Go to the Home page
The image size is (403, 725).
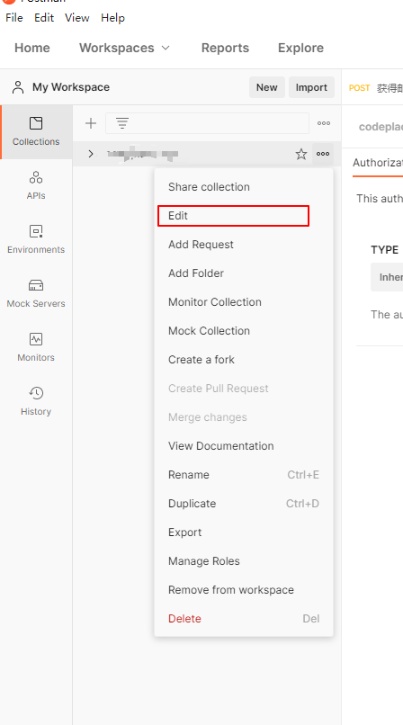(x=32, y=48)
